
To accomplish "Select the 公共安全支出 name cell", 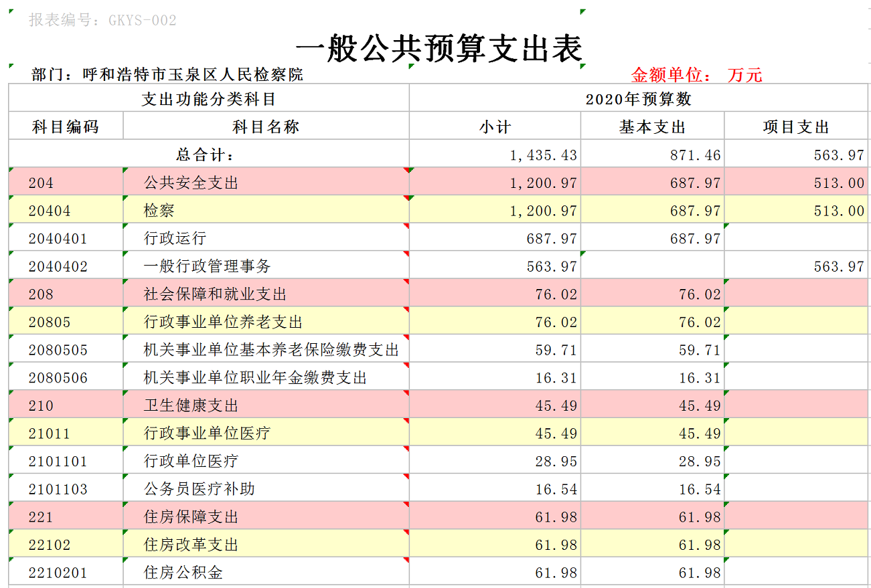I will click(x=266, y=183).
